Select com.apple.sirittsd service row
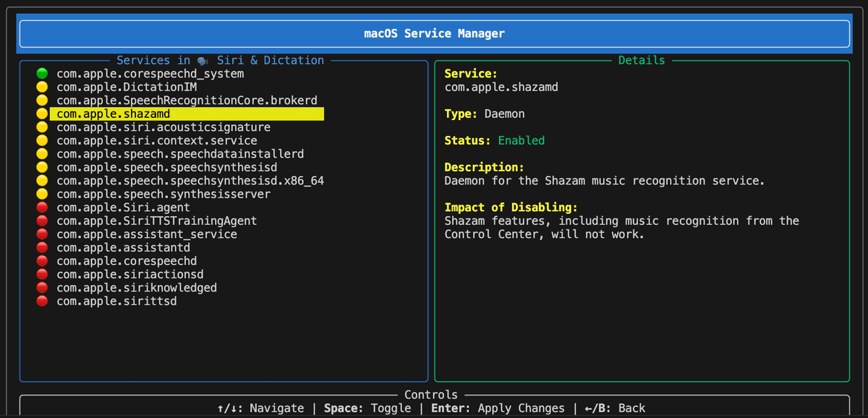Screen dimensions: 868x418 pyautogui.click(x=116, y=301)
